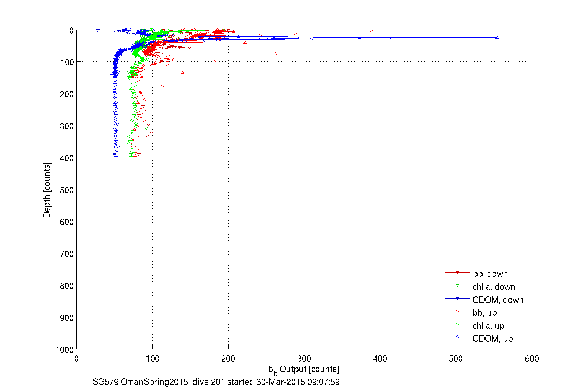Screen dimensions: 588x392
Task: Click the 300 tick label on x-axis
Action: tap(304, 359)
